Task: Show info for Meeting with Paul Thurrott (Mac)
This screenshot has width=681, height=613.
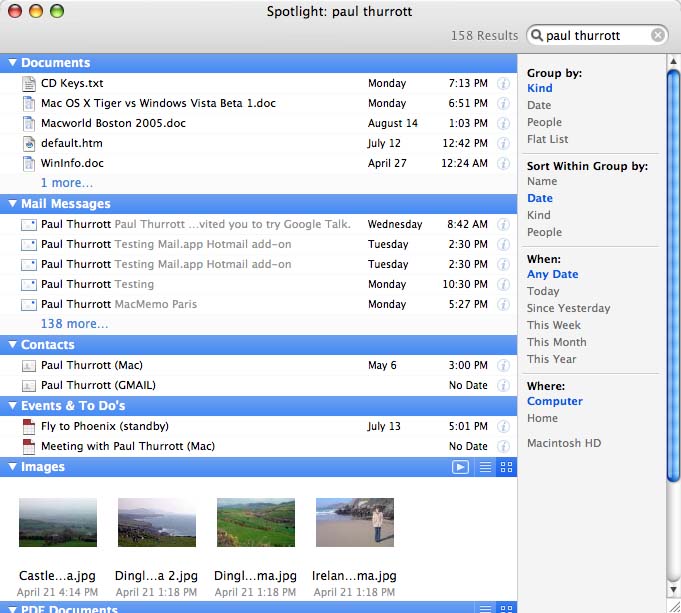Action: pos(503,447)
